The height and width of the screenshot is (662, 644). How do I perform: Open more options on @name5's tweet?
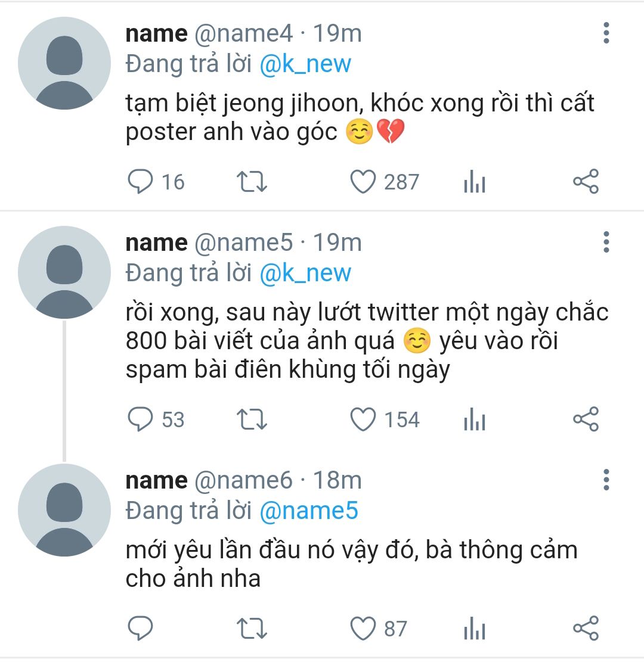pyautogui.click(x=606, y=242)
